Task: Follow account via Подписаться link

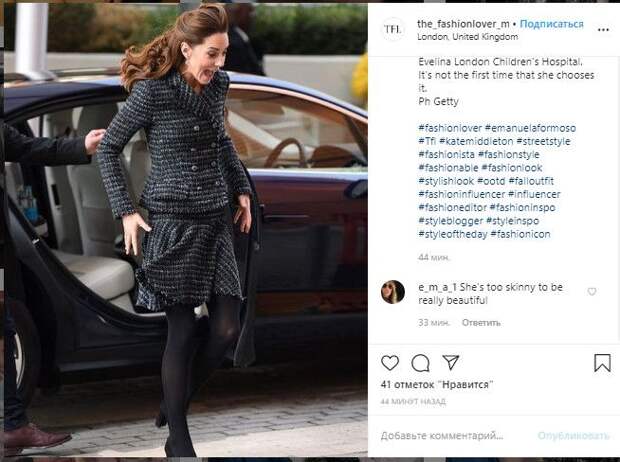Action: coord(552,24)
